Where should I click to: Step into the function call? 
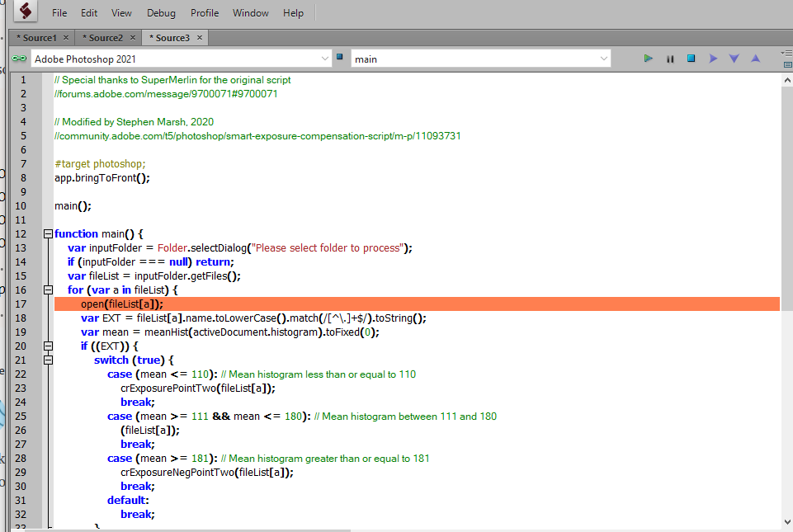(x=732, y=59)
